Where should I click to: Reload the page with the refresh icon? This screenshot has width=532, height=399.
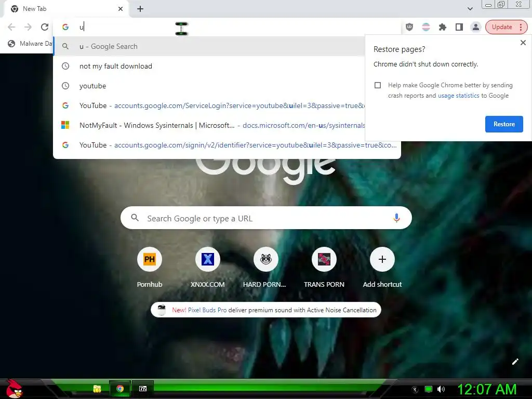point(45,27)
